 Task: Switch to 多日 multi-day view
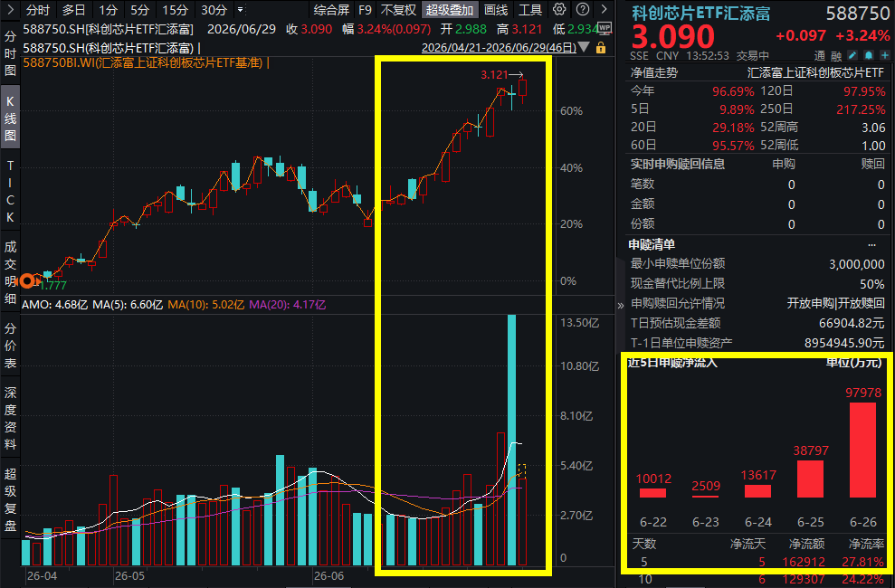coord(73,10)
